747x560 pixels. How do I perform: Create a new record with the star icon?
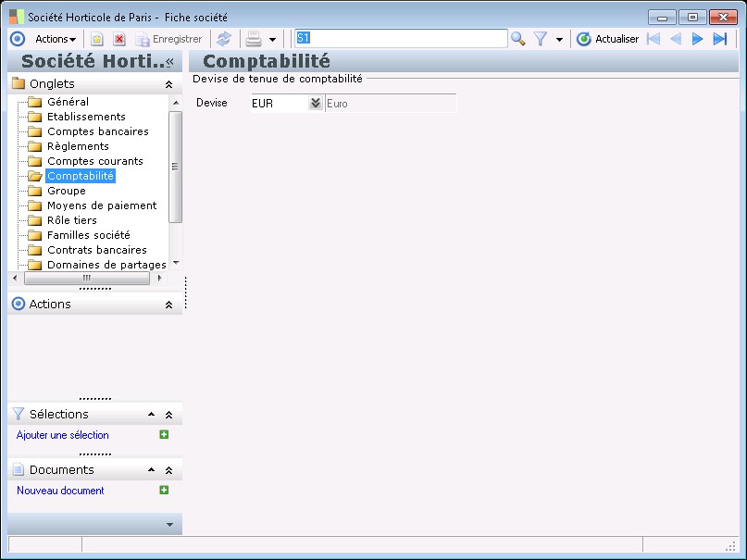click(x=97, y=39)
